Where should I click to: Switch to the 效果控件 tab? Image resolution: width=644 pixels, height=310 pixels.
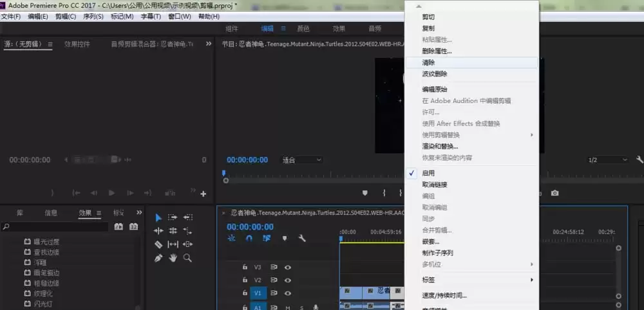coord(77,44)
